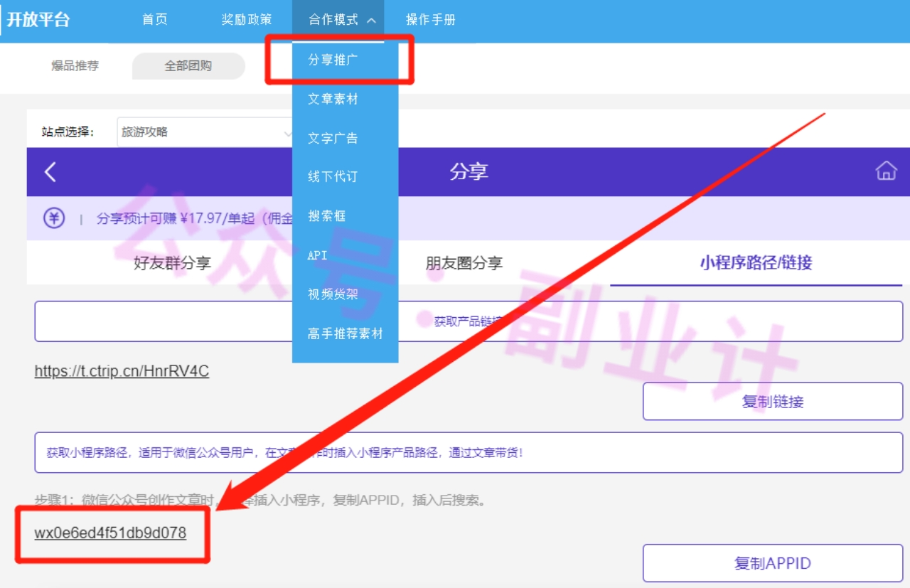Click the 复制链接 button
The width and height of the screenshot is (910, 588).
point(772,402)
